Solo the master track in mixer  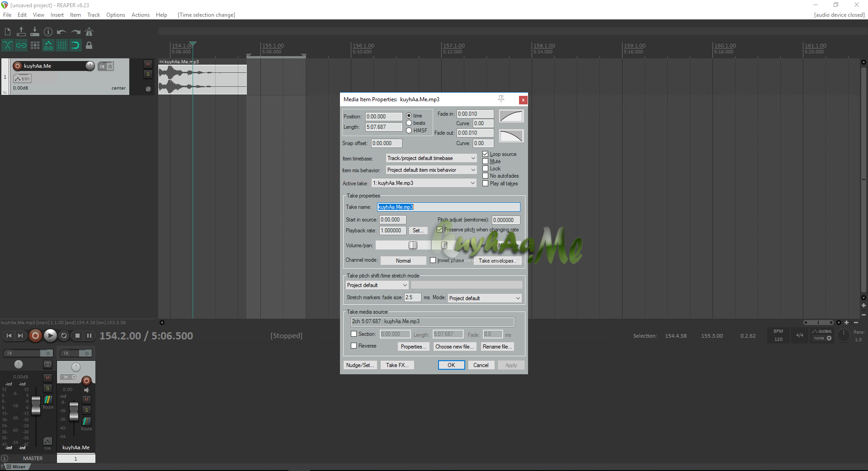click(47, 388)
